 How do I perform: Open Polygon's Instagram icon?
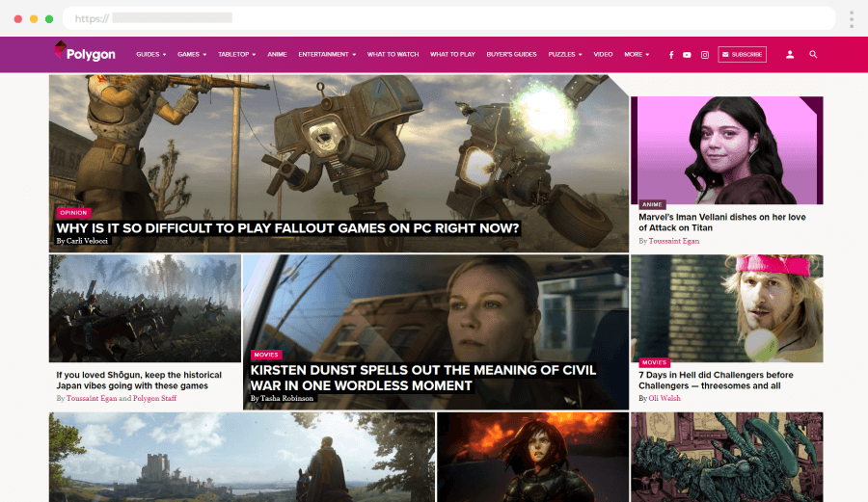[x=705, y=55]
